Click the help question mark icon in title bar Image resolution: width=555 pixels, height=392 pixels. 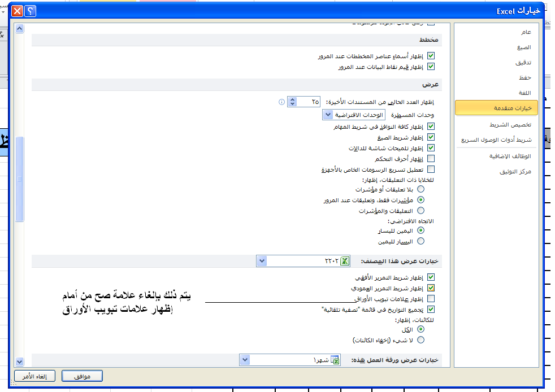click(31, 11)
